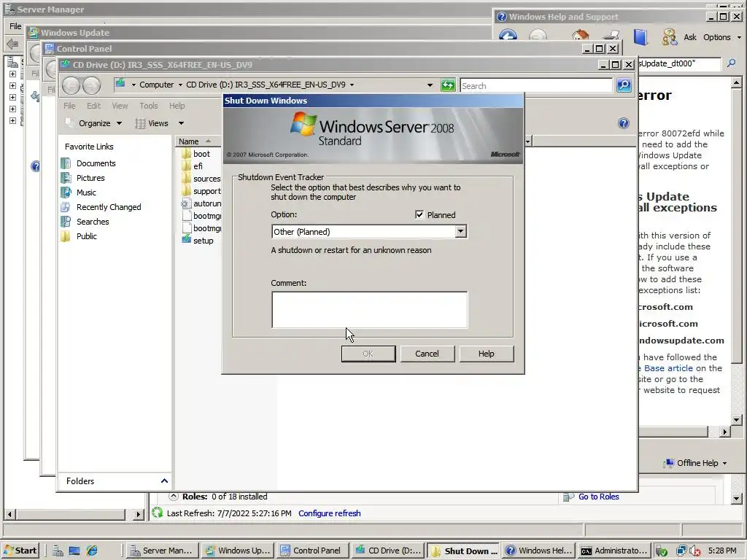Toggle the Planned checkbox
747x560 pixels.
click(419, 215)
